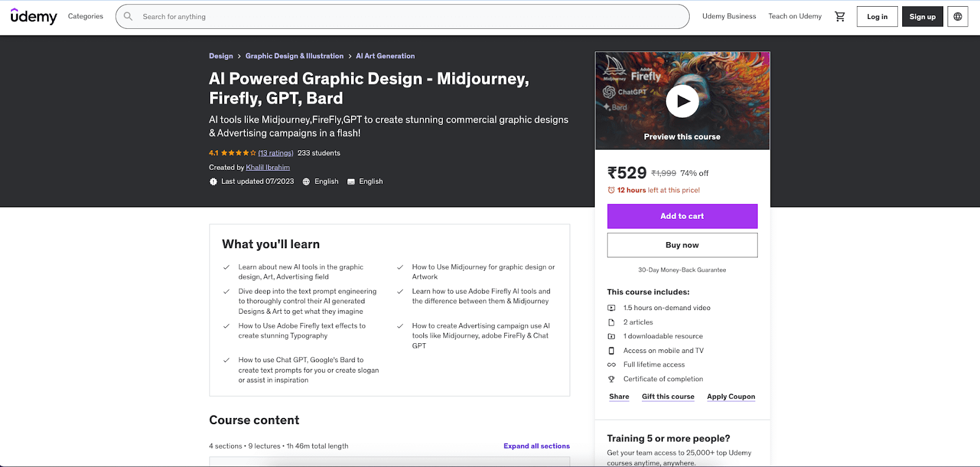This screenshot has height=467, width=980.
Task: Expand all sections of course content
Action: pyautogui.click(x=537, y=446)
